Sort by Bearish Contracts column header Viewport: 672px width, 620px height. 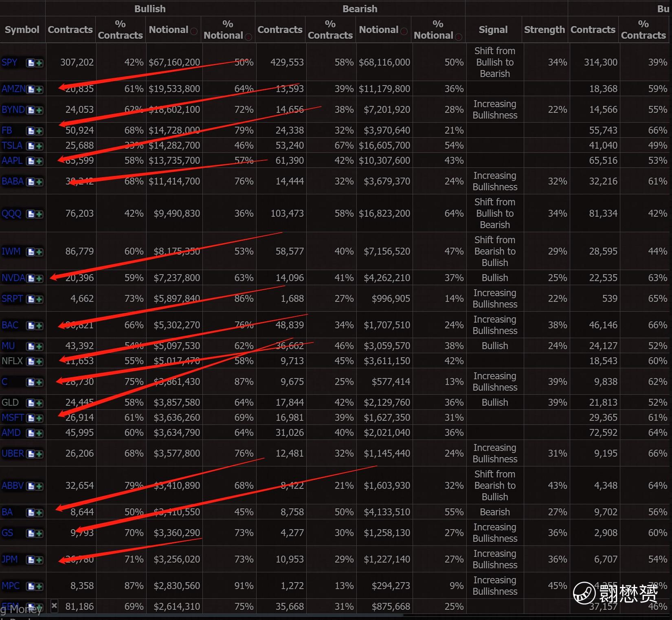[280, 30]
